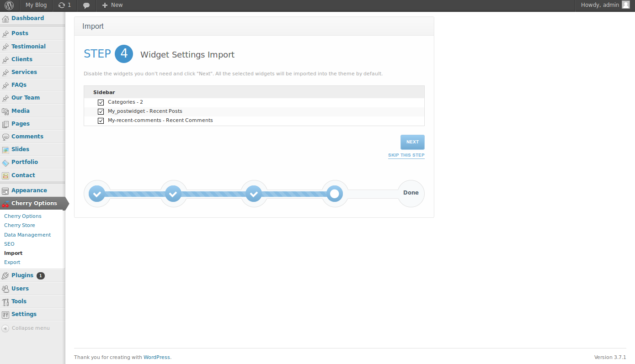Screen dimensions: 635x364
Task: Click the Our Team pushpin icon
Action: pos(5,98)
